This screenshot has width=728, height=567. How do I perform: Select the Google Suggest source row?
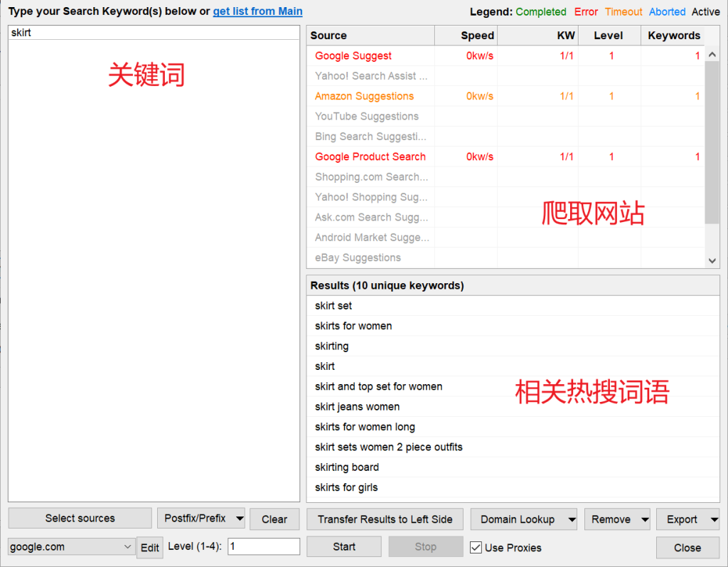[353, 56]
